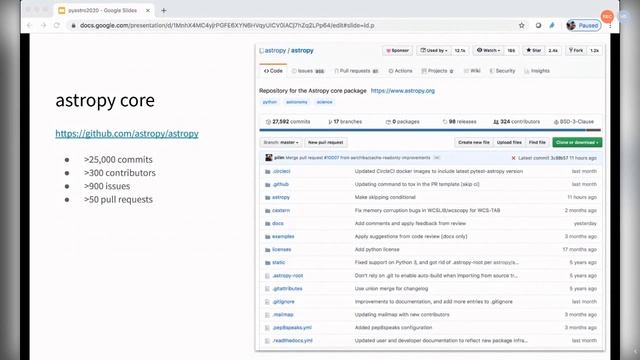The width and height of the screenshot is (640, 360).
Task: Click the Star button
Action: (x=533, y=51)
